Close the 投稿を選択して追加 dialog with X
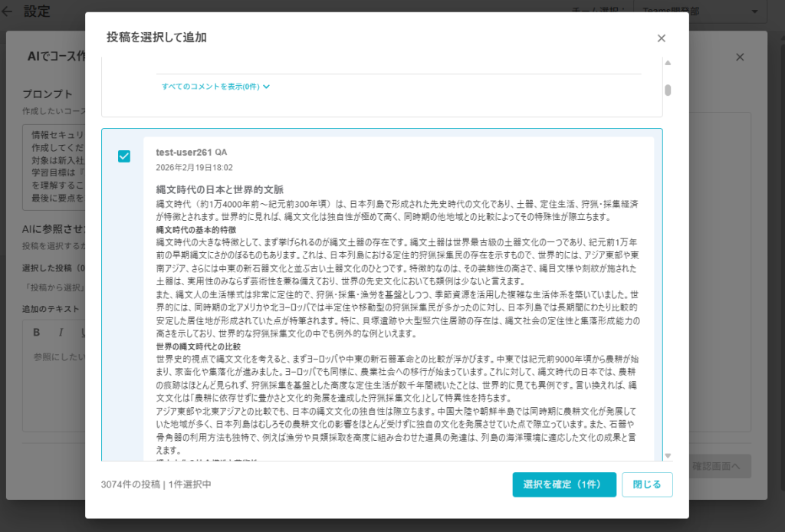Viewport: 785px width, 532px height. coord(662,38)
